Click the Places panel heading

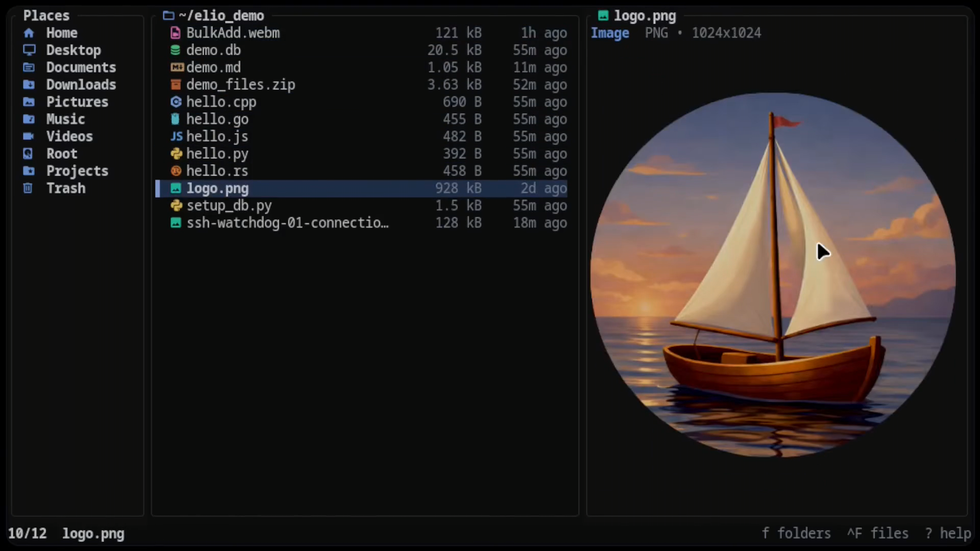click(x=46, y=16)
